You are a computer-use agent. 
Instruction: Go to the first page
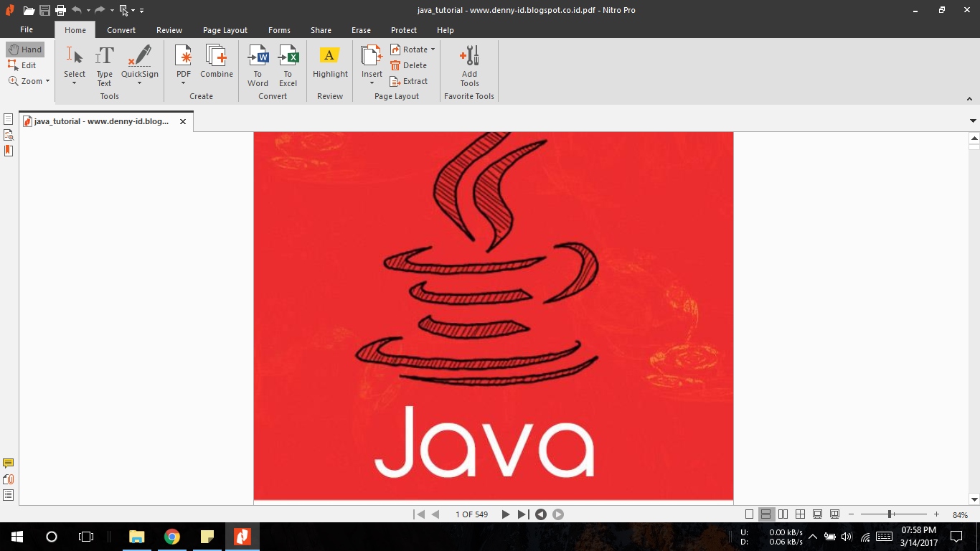420,514
